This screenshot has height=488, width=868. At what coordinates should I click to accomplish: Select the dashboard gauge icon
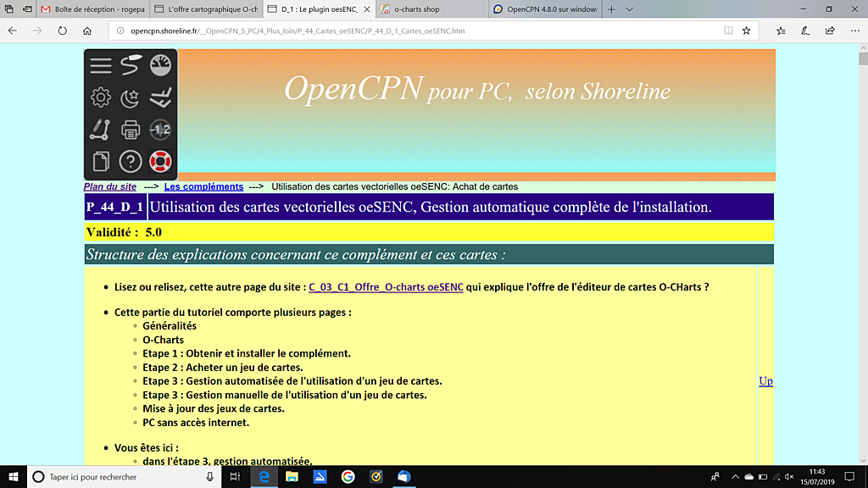[x=160, y=65]
